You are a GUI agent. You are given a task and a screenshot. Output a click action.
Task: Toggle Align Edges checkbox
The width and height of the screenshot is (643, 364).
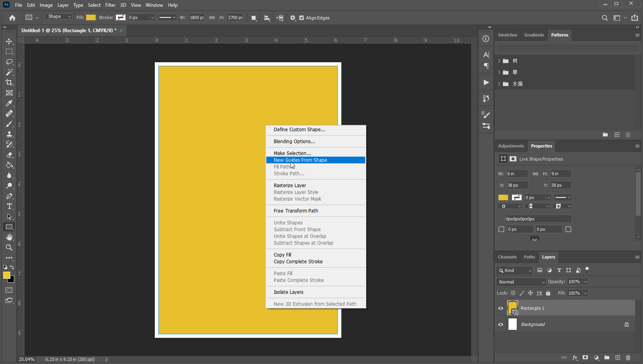[302, 18]
